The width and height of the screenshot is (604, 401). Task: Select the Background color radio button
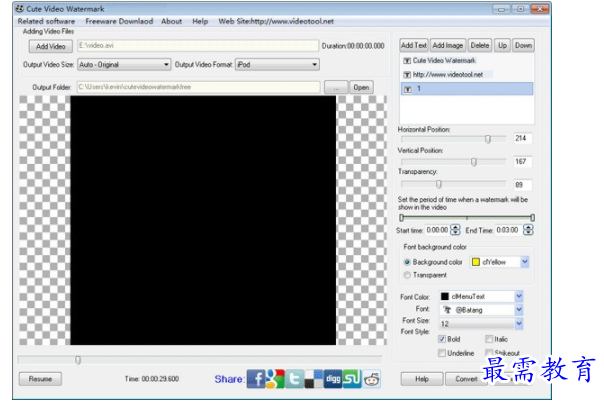pyautogui.click(x=407, y=262)
